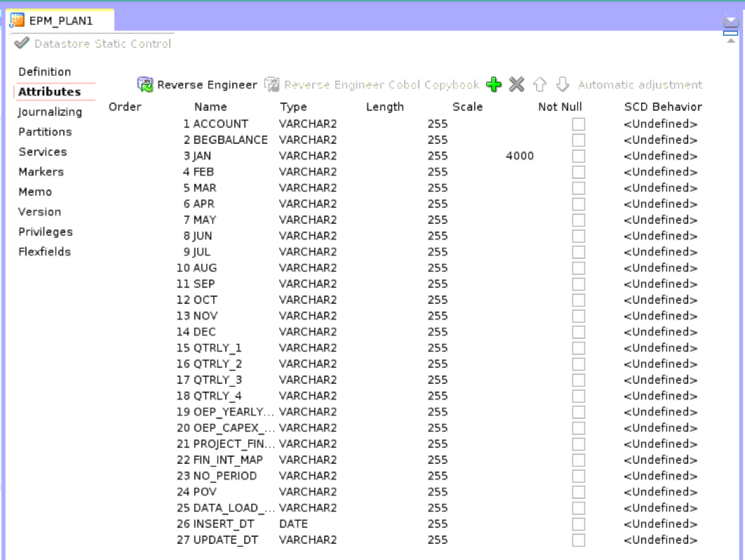745x560 pixels.
Task: Click the Reverse Engineer Cobol Copybook icon
Action: (271, 85)
